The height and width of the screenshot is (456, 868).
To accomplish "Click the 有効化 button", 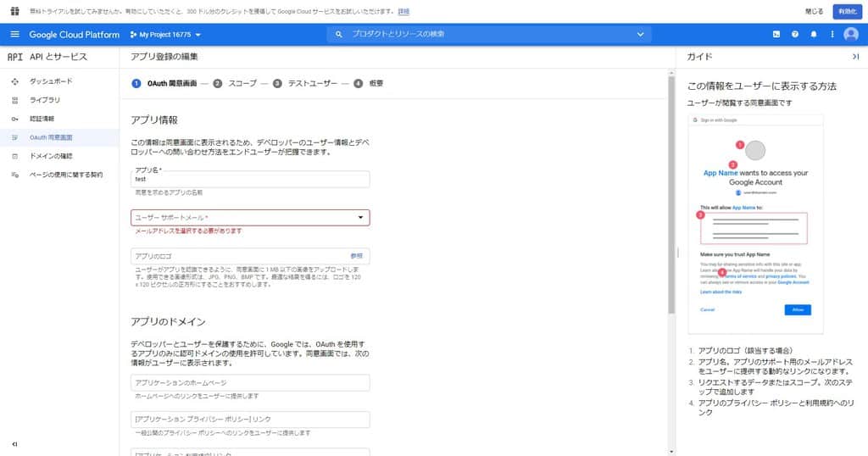I will click(x=848, y=11).
